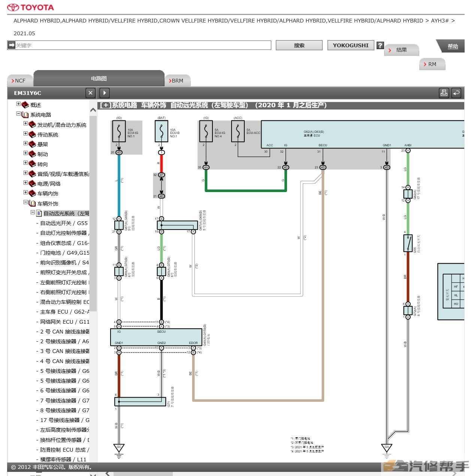Collapse the 自动远光系统 node

(33, 212)
